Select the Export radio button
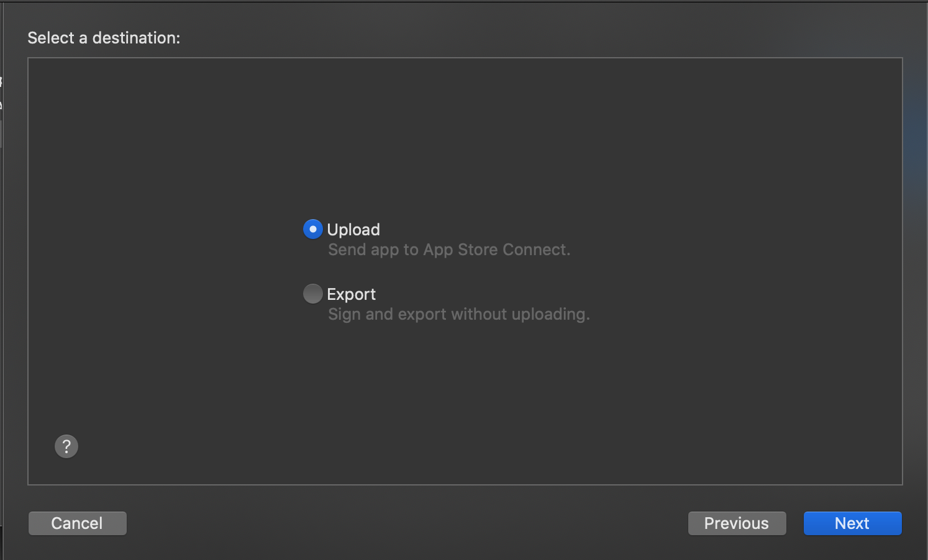The height and width of the screenshot is (560, 928). pos(312,294)
